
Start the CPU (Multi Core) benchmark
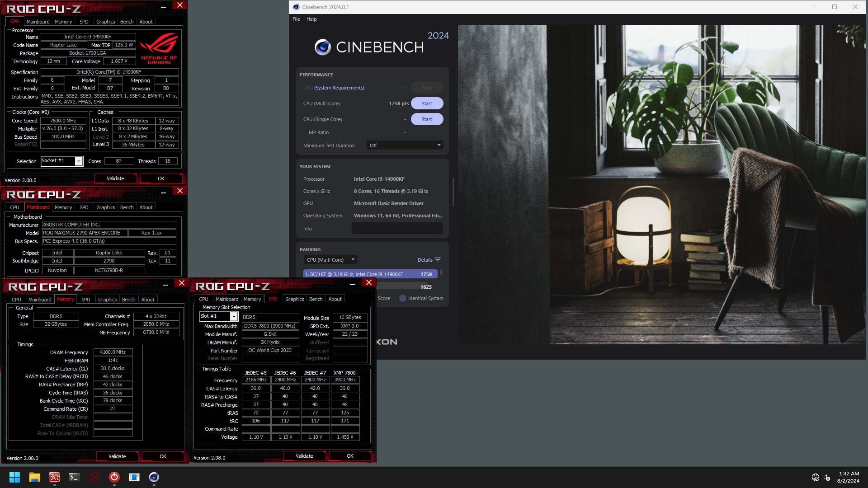pos(427,103)
